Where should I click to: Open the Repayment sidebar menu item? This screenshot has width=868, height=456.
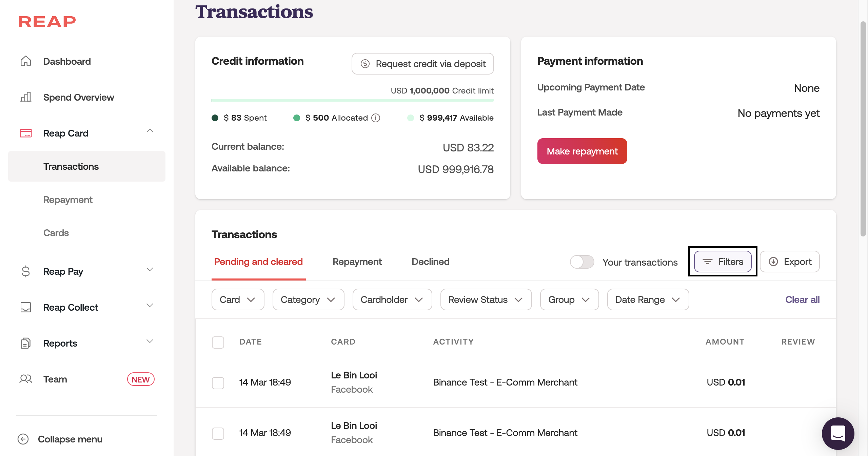click(x=68, y=200)
